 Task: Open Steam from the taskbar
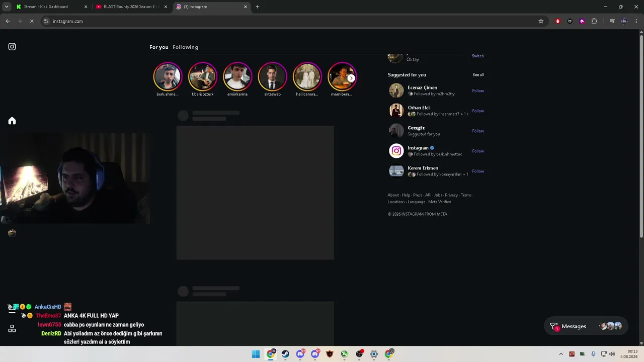[x=285, y=354]
